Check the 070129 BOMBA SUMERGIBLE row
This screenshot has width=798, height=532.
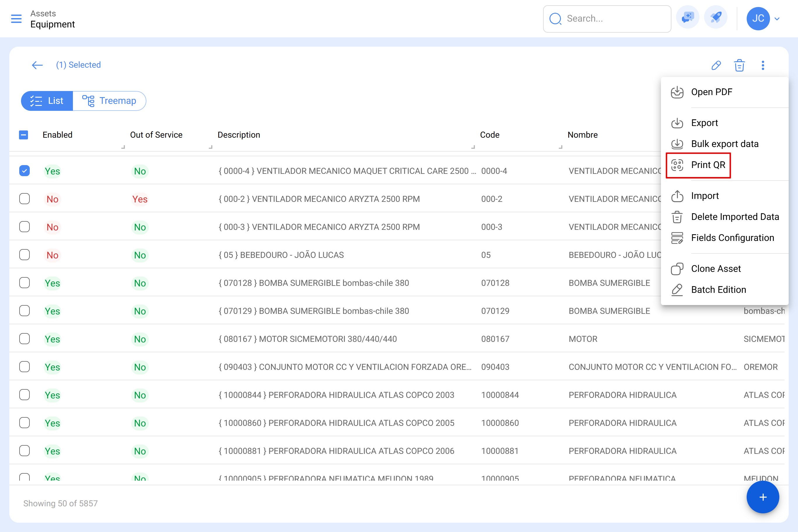click(24, 311)
